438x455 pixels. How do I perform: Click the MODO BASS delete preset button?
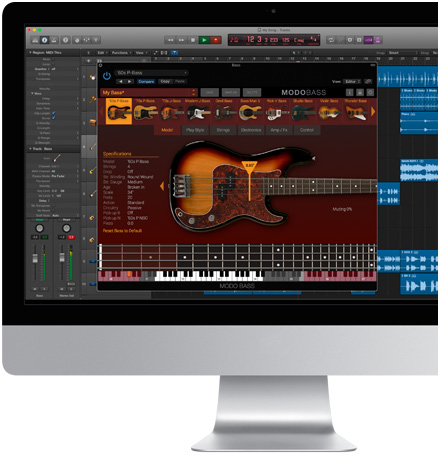[x=252, y=92]
